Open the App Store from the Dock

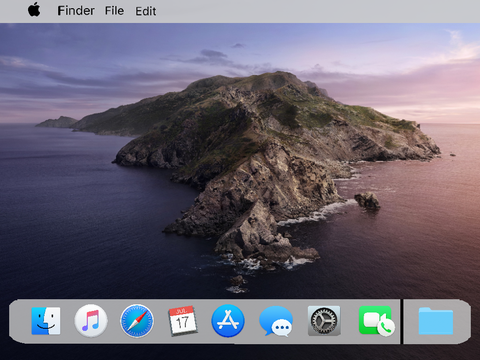click(x=228, y=321)
